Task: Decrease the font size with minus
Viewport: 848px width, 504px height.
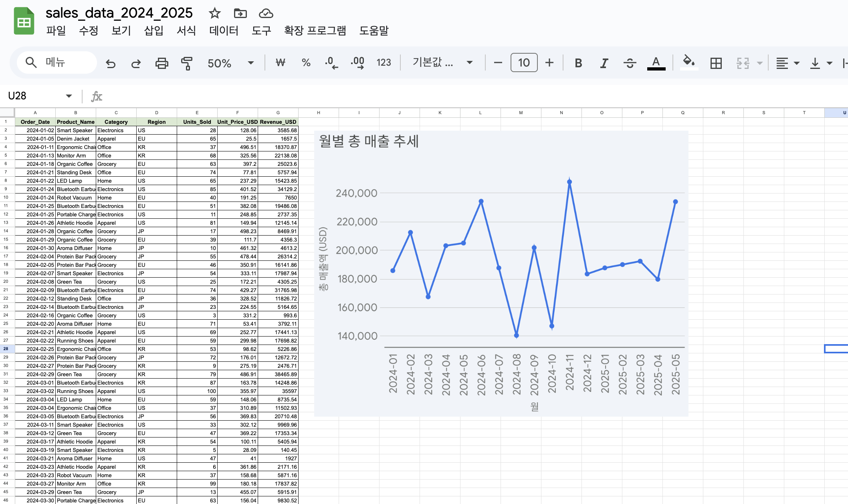Action: click(x=498, y=62)
